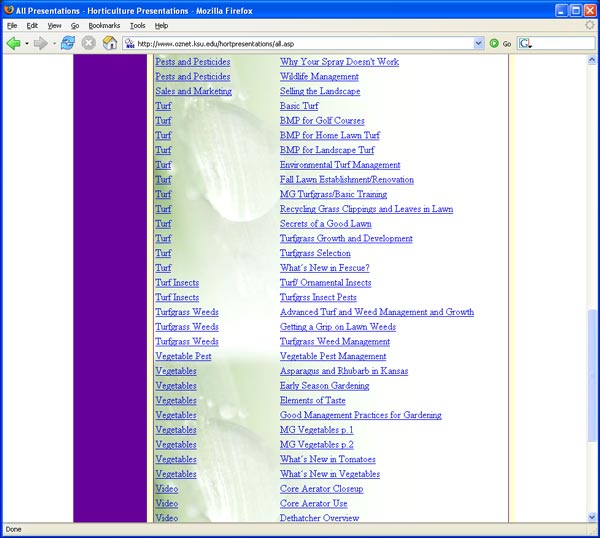Open MG Turfgrass/Basic Training link

point(333,194)
